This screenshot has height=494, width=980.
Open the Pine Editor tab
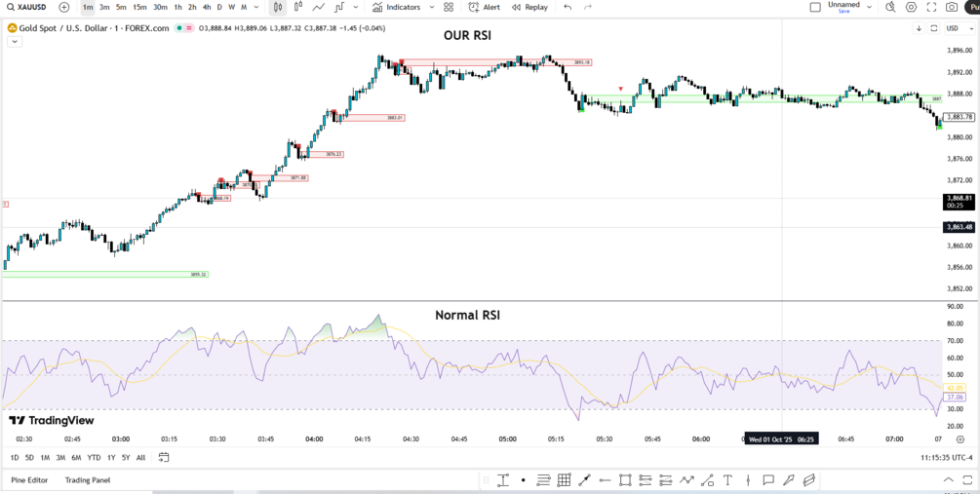click(29, 480)
